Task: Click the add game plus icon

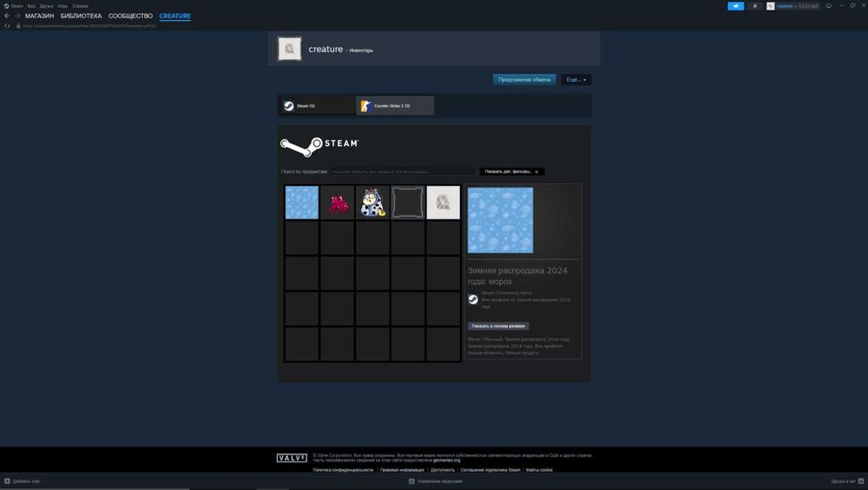Action: [x=7, y=481]
